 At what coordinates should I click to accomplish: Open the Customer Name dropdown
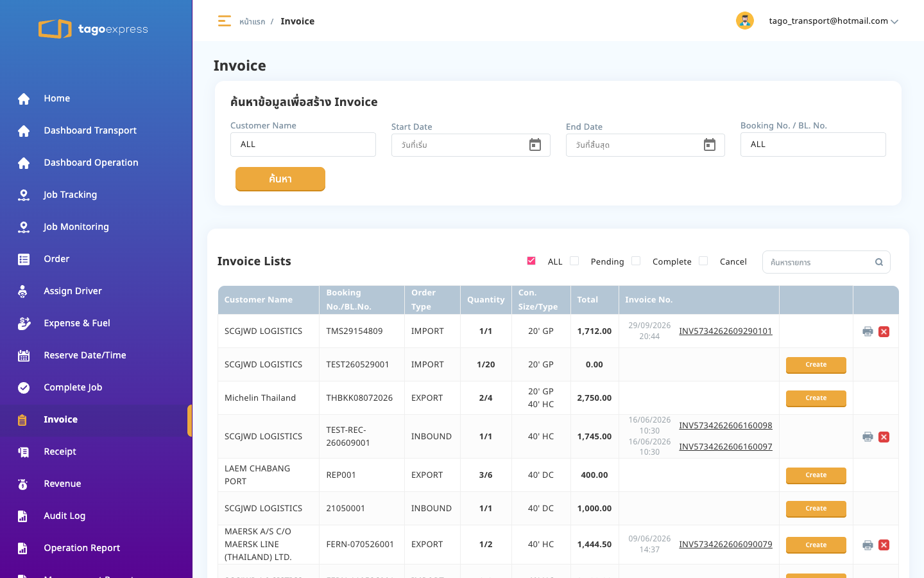pyautogui.click(x=303, y=144)
